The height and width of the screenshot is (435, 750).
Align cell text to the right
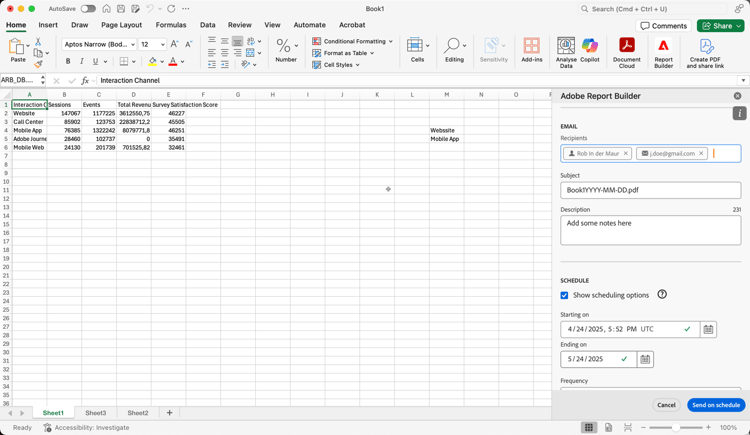click(237, 53)
